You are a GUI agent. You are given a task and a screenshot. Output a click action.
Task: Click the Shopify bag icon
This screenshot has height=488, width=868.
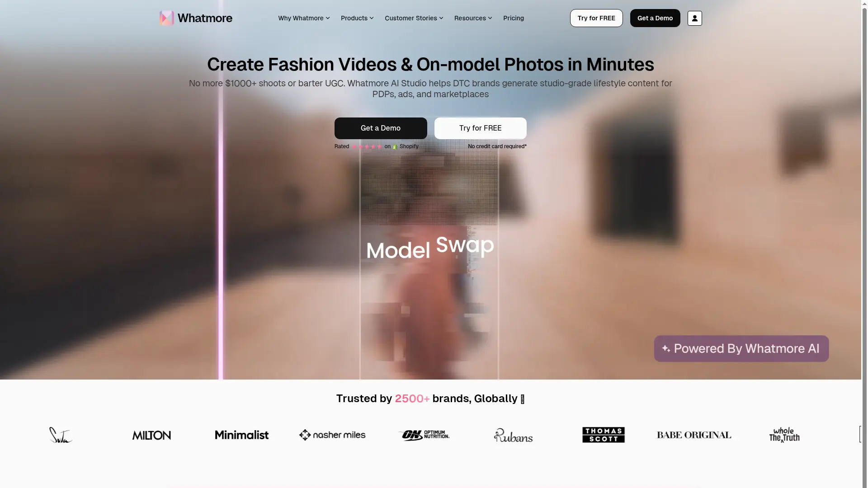click(395, 147)
